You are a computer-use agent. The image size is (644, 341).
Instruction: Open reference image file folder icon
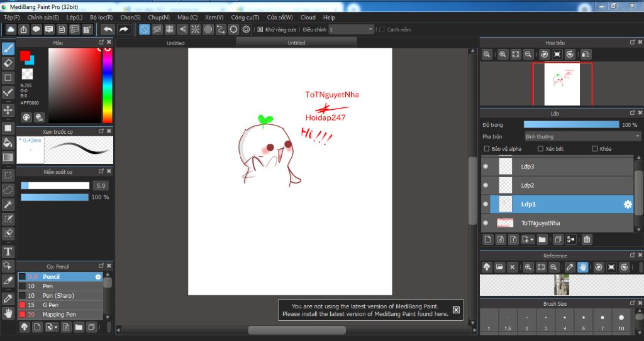[499, 267]
